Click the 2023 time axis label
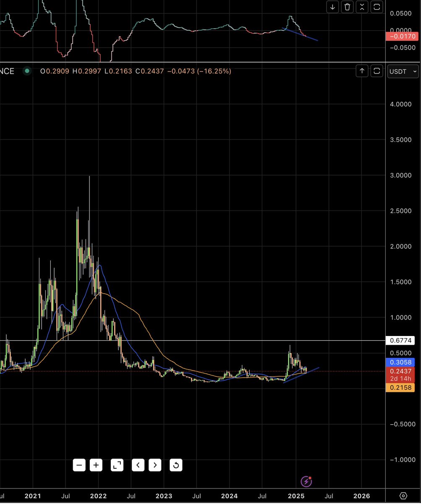This screenshot has height=504, width=421. (x=164, y=496)
